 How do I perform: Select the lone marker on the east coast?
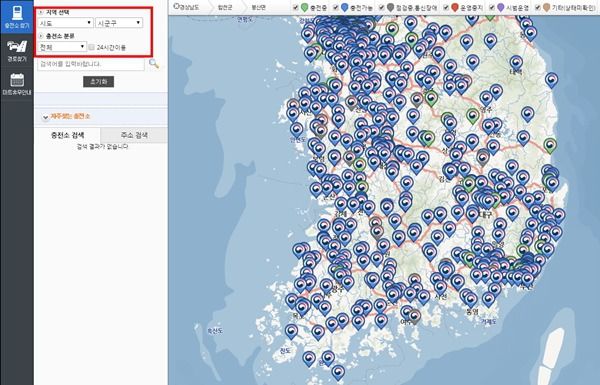coord(551,80)
